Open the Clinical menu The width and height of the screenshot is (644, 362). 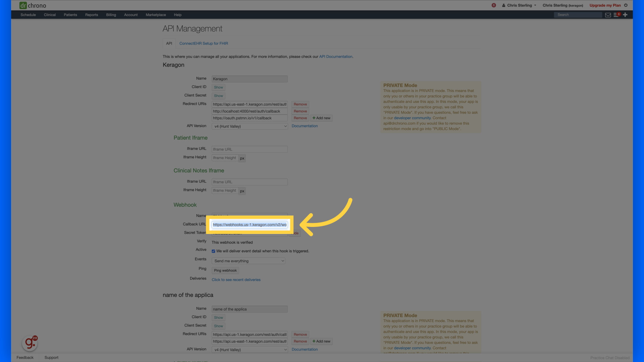click(x=50, y=15)
